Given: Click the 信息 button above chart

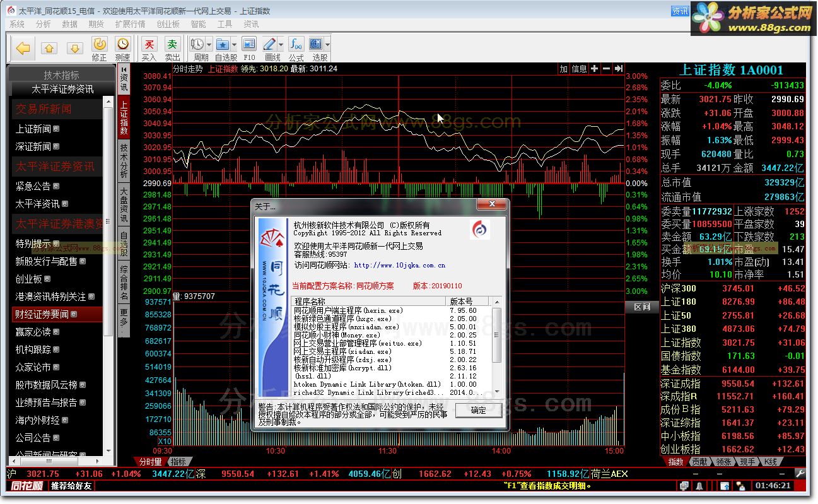Looking at the screenshot, I should [579, 69].
